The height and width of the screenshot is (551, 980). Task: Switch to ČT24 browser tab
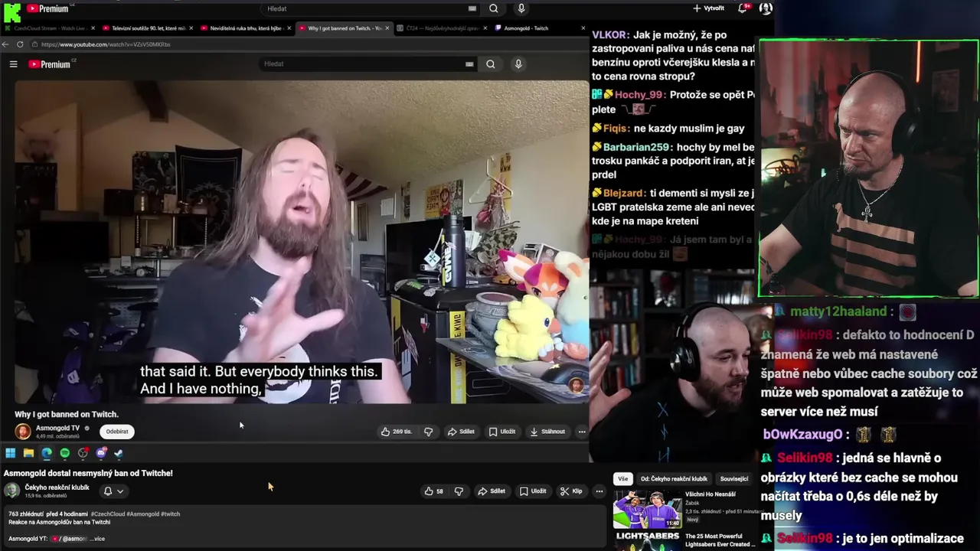click(x=440, y=28)
